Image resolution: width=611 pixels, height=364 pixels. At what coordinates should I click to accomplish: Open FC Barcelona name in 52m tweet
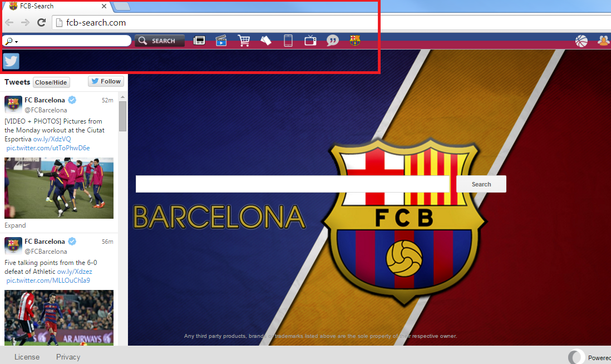[45, 100]
